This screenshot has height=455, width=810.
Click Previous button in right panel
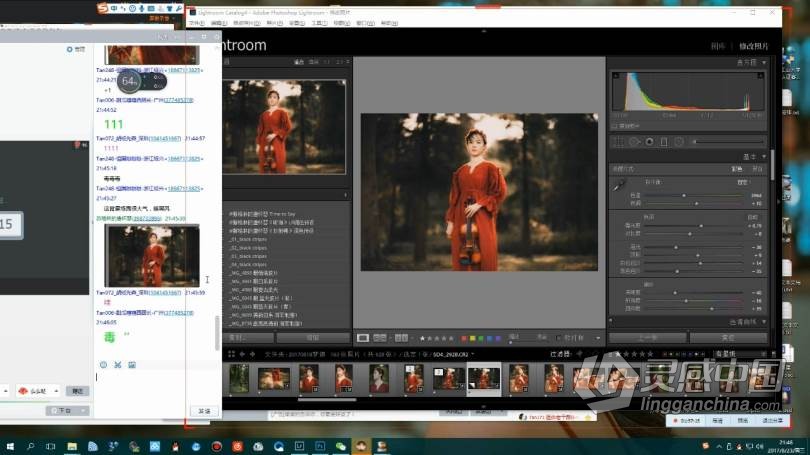click(648, 337)
